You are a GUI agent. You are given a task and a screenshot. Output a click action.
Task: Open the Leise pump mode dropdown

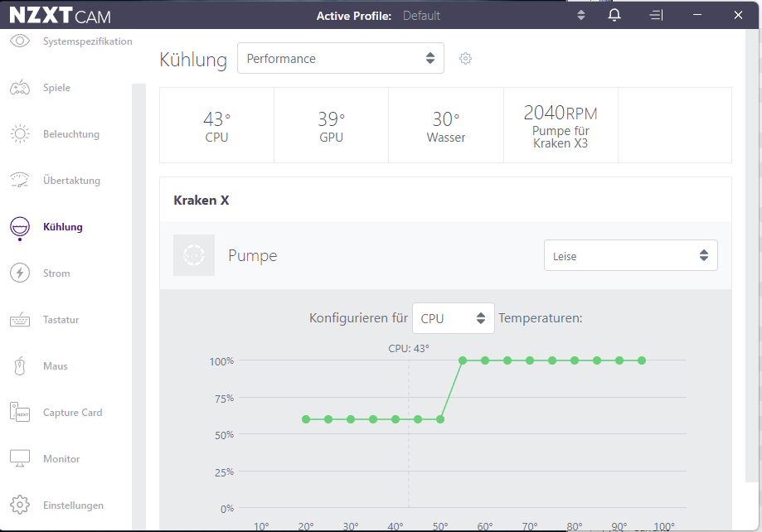[x=631, y=255]
